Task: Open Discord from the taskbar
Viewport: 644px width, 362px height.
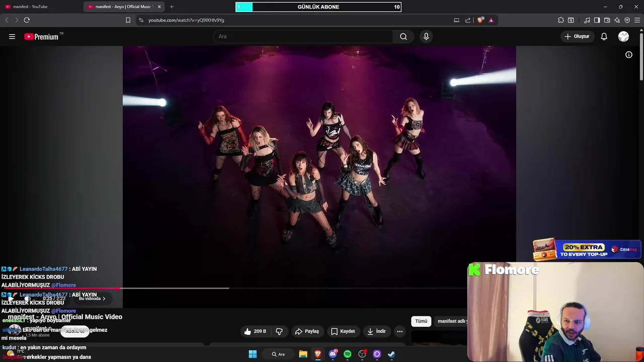Action: pyautogui.click(x=333, y=354)
